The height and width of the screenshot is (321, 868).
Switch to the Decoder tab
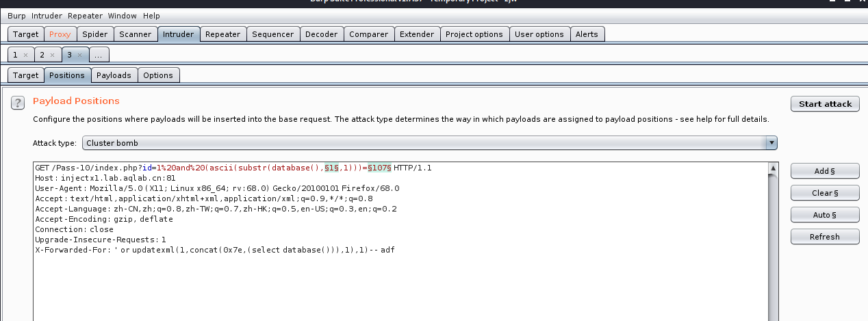321,34
